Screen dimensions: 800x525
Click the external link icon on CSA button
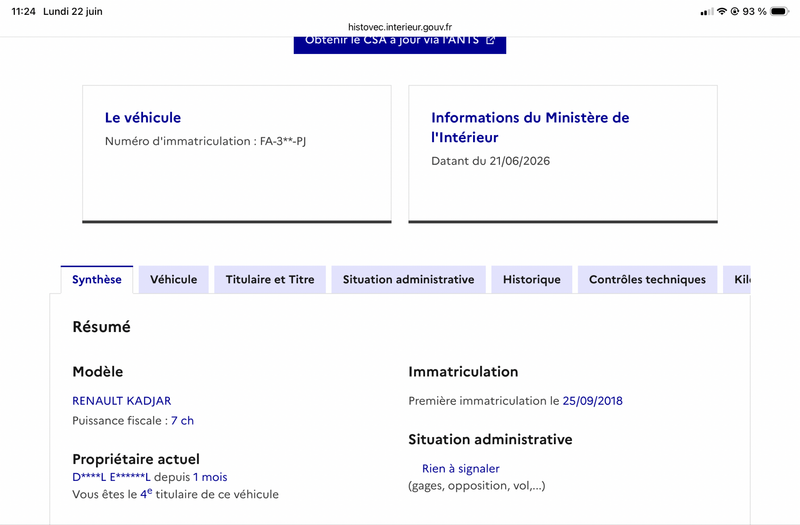(x=490, y=40)
